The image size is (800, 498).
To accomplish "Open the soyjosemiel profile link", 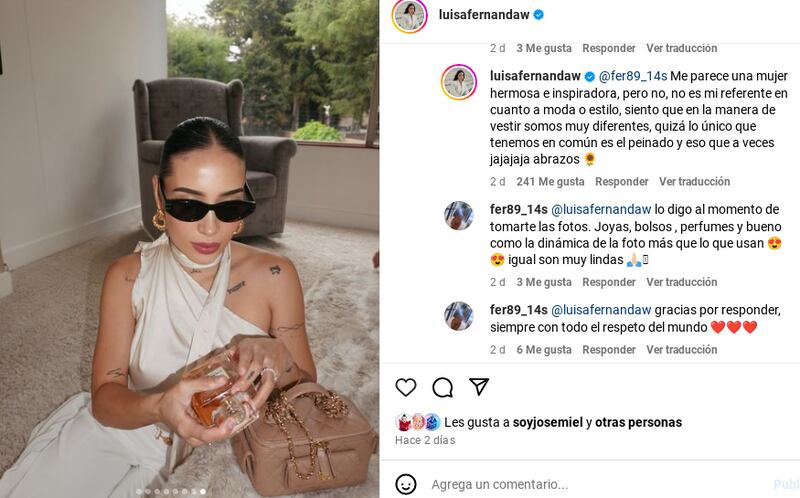I will pos(547,422).
